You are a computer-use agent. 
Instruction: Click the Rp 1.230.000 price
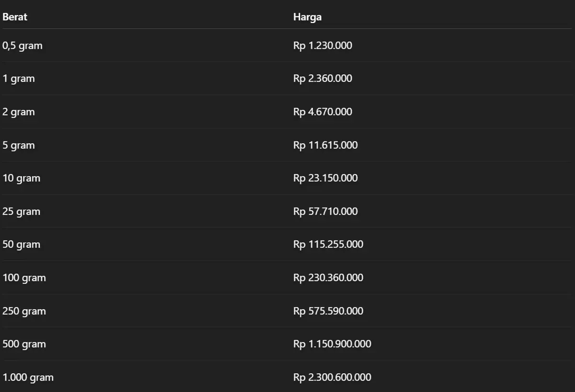click(x=322, y=46)
